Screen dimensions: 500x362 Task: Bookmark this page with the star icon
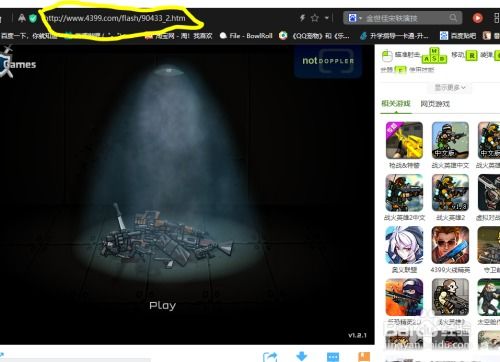(314, 18)
